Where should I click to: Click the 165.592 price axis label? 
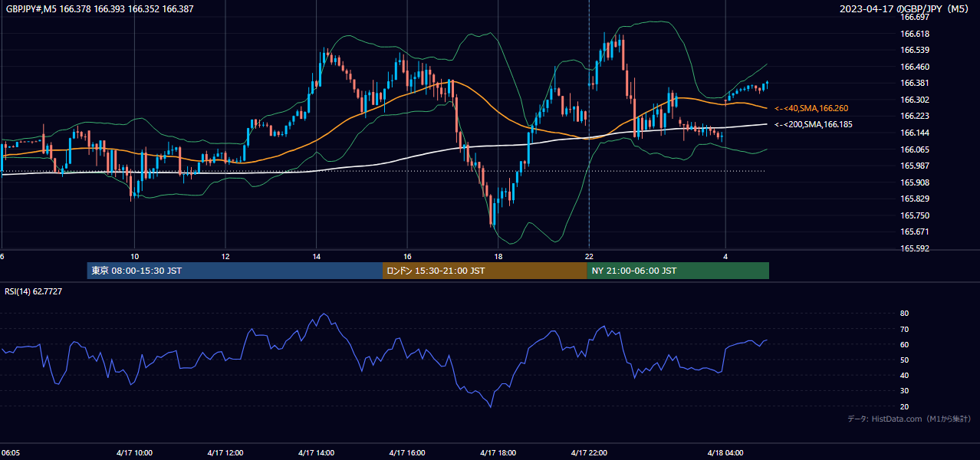pos(914,248)
